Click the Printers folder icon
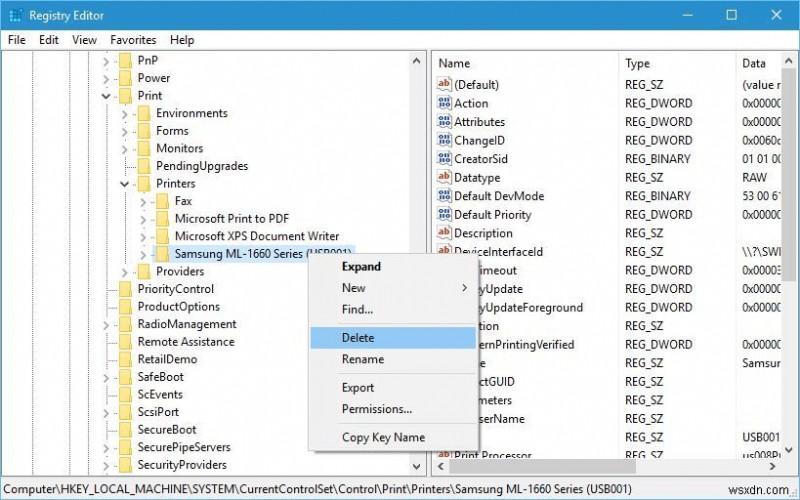The image size is (800, 500). point(144,184)
